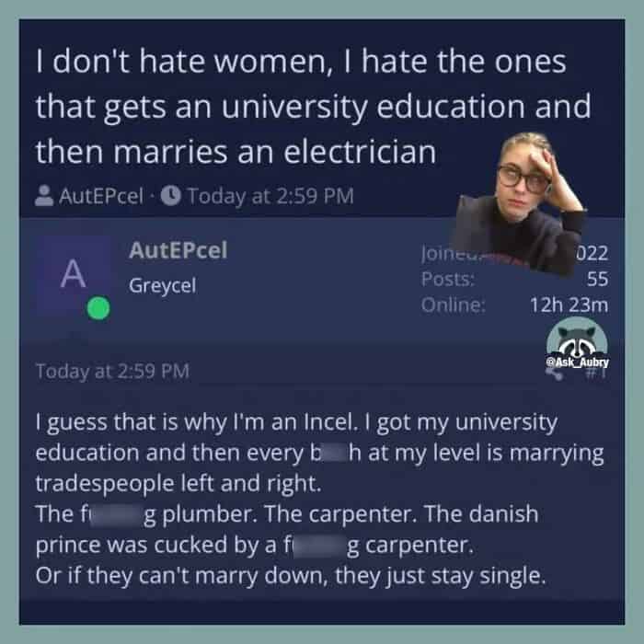Click the 12h 23m online time value
The image size is (644, 644).
coord(569,305)
